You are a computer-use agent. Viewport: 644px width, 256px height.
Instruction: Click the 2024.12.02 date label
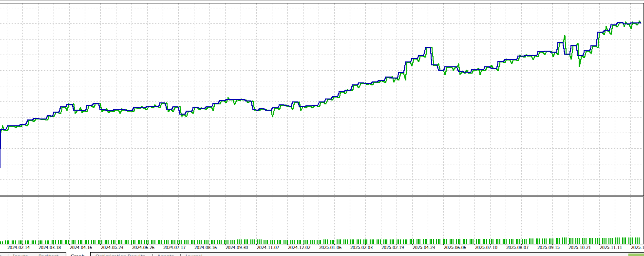pyautogui.click(x=299, y=248)
